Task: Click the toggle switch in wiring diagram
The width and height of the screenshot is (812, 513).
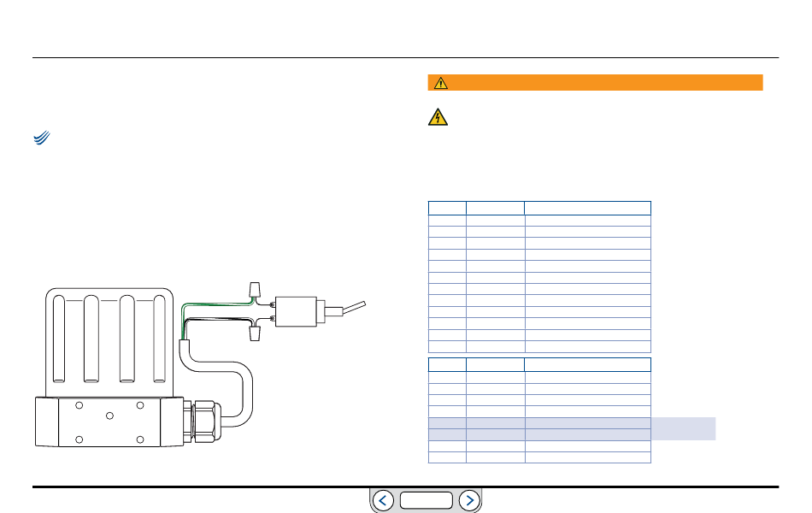Action: tap(320, 311)
